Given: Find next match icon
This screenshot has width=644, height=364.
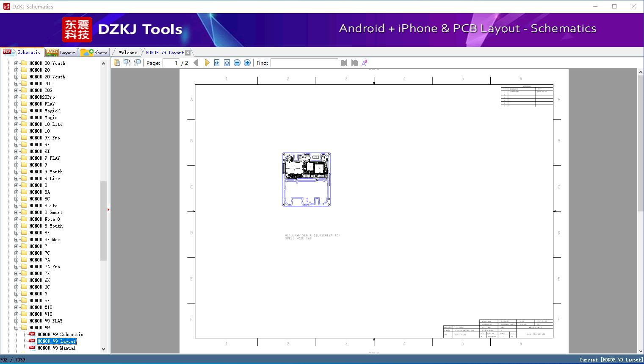Looking at the screenshot, I should click(354, 63).
